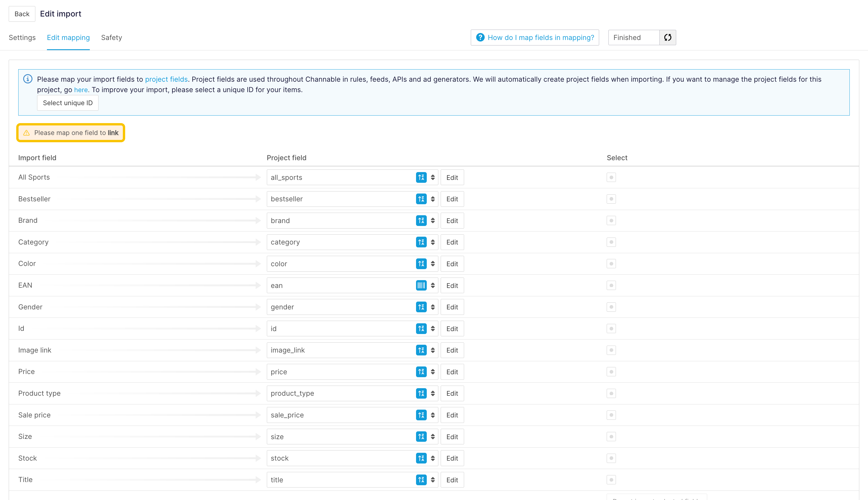Open the Safety tab

[x=111, y=37]
